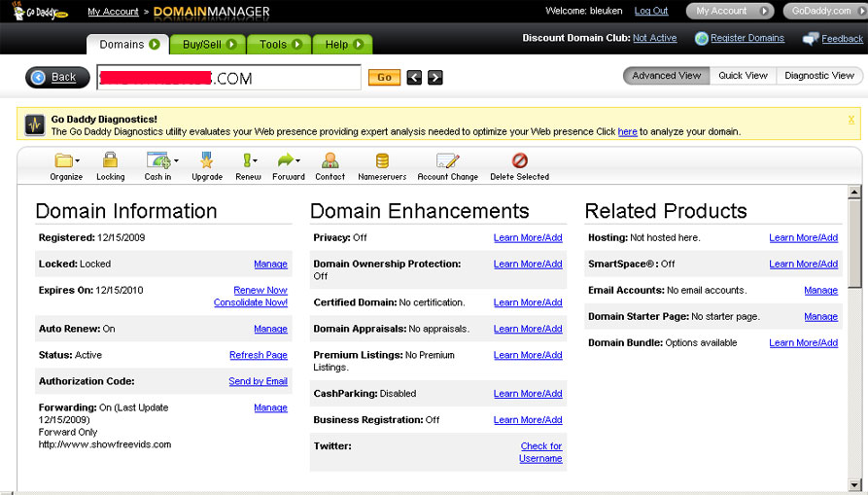The image size is (868, 495).
Task: Expand the Cash in dropdown arrow
Action: 176,160
